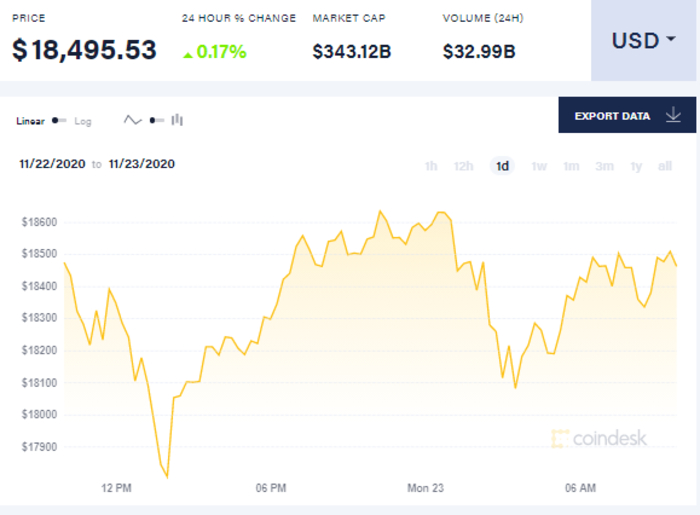Image resolution: width=700 pixels, height=515 pixels.
Task: Click the coindesk watermark logo
Action: [x=597, y=438]
